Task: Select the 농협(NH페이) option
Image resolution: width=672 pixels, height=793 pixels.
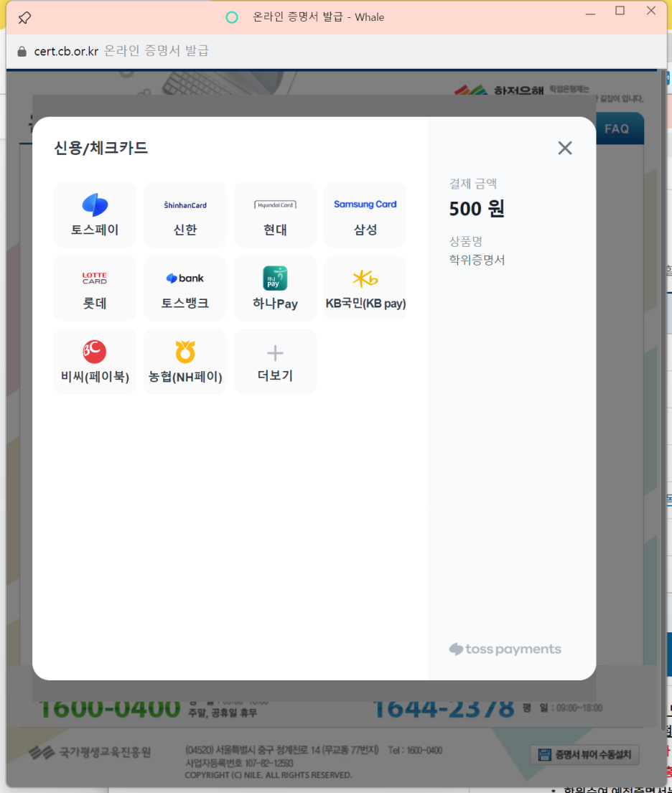Action: (185, 362)
